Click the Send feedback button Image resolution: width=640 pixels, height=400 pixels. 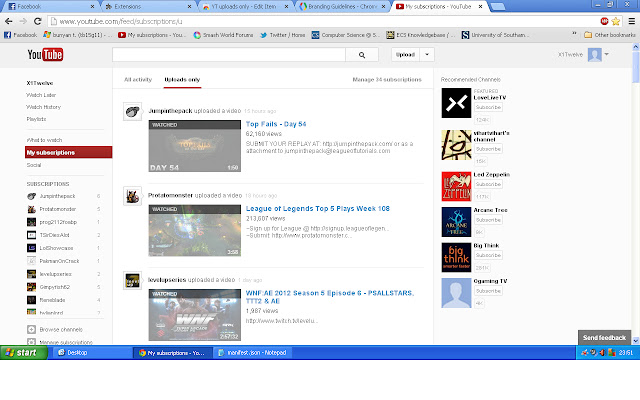(604, 339)
